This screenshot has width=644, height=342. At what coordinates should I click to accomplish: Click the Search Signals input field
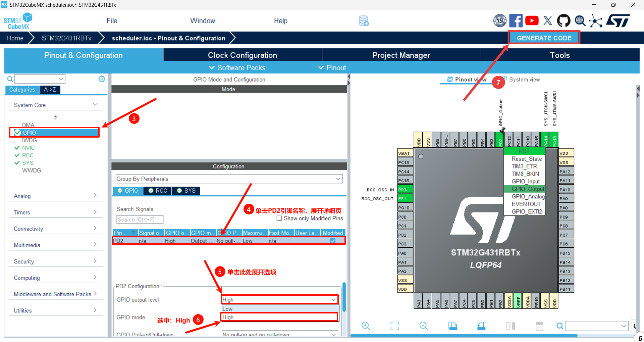click(140, 219)
